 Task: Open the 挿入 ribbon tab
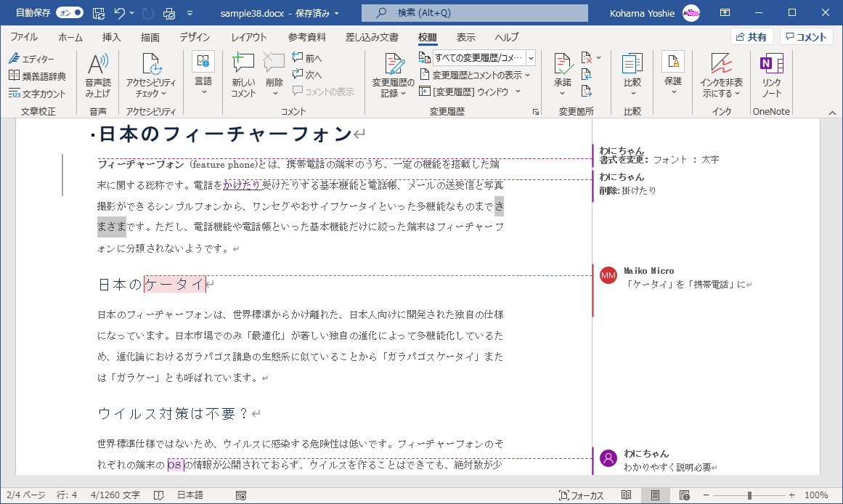tap(111, 37)
